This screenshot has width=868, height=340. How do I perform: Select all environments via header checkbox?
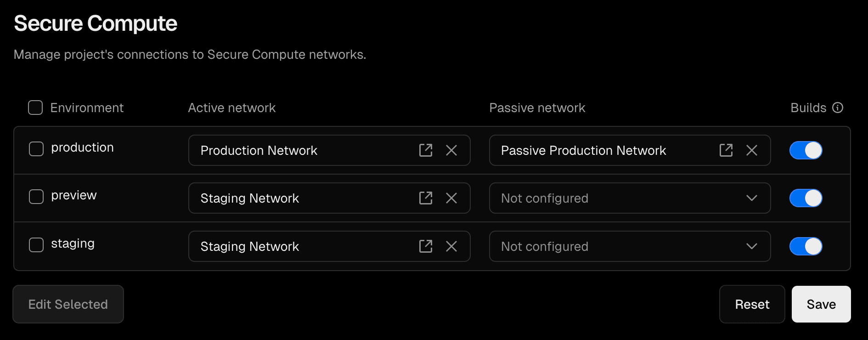point(35,108)
